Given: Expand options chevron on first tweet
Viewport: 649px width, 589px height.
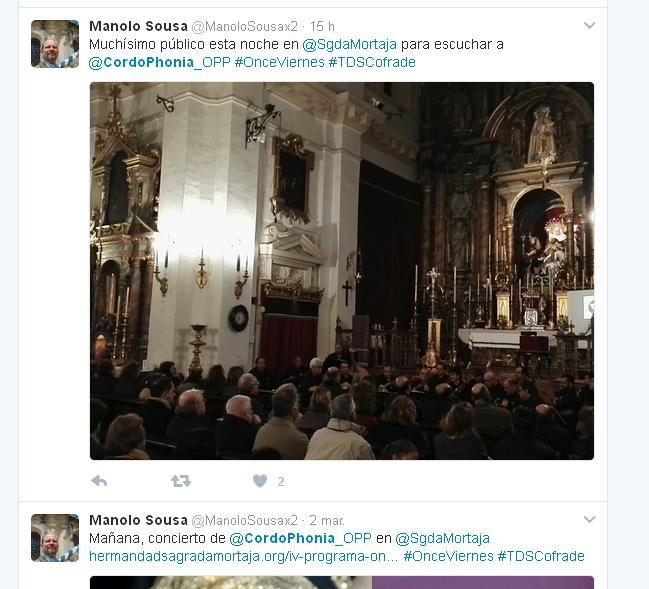Looking at the screenshot, I should [x=589, y=26].
